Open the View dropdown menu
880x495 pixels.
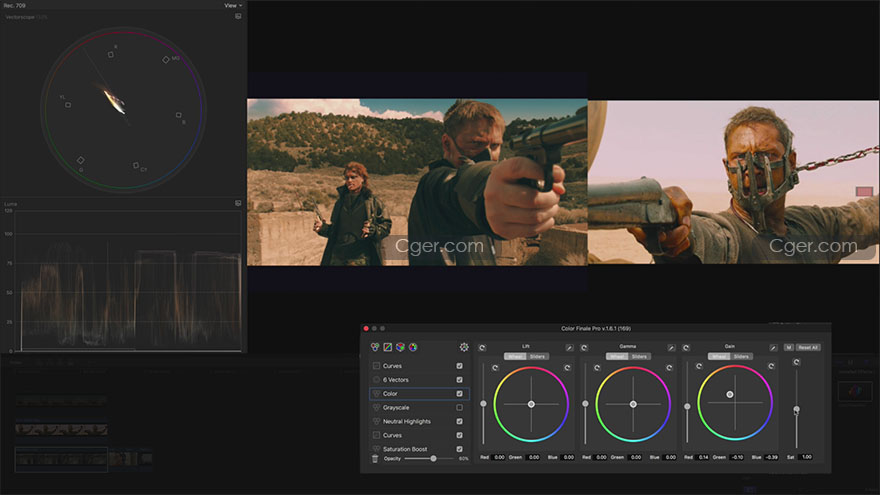(x=233, y=5)
